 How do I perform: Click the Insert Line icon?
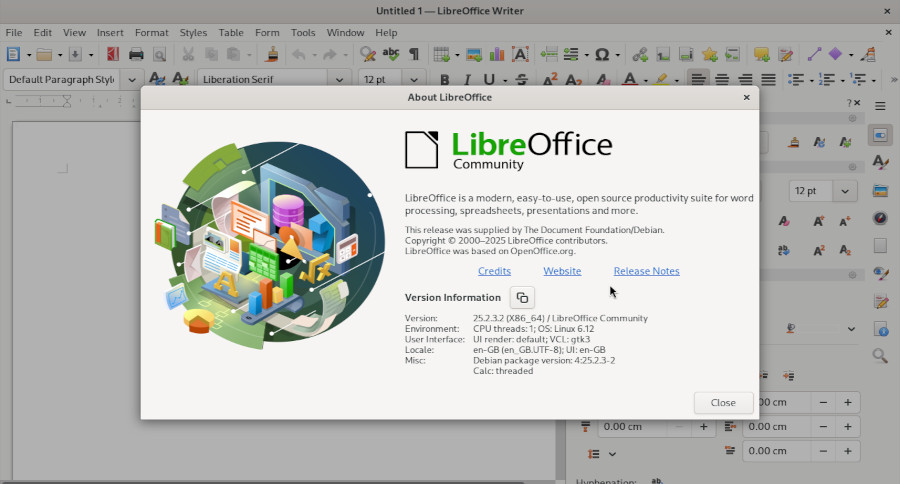point(814,55)
